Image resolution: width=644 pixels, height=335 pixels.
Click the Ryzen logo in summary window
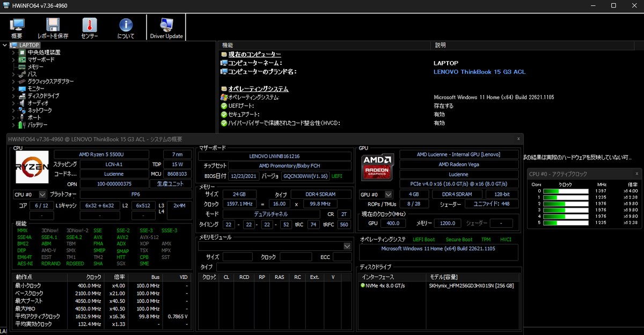pos(32,167)
